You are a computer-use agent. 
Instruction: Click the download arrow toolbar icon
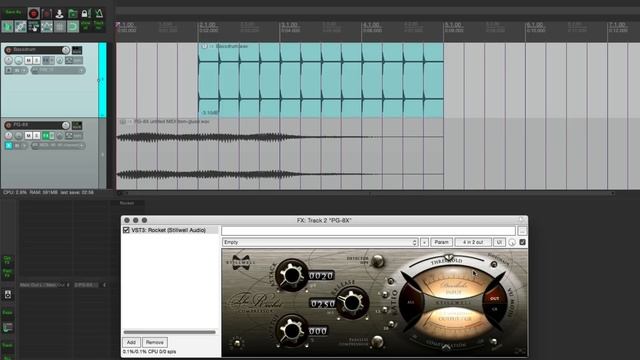point(60,14)
